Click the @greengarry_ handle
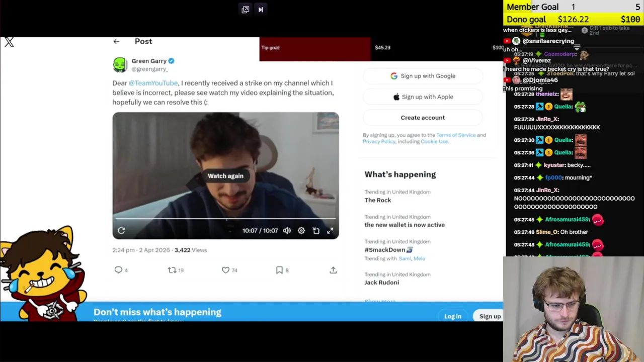 149,69
